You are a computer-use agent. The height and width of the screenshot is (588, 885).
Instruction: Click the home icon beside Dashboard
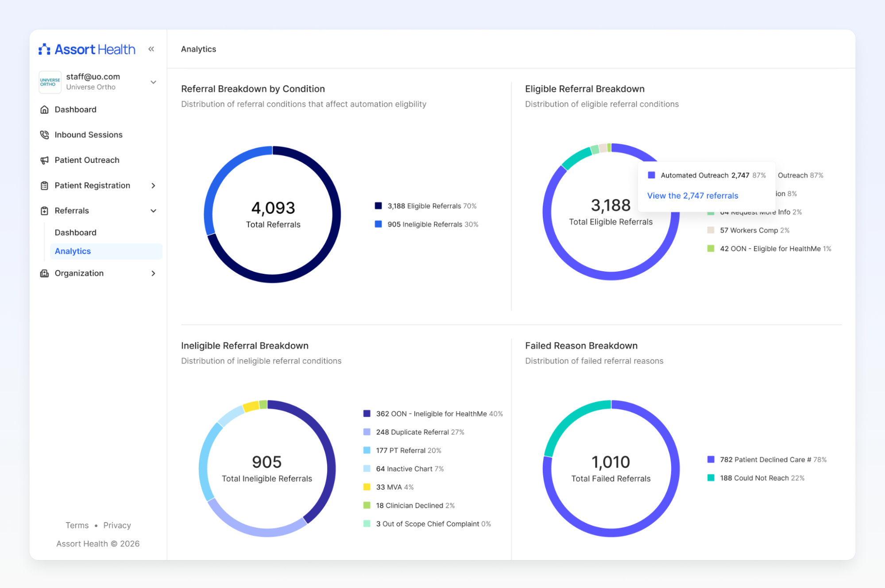tap(44, 110)
